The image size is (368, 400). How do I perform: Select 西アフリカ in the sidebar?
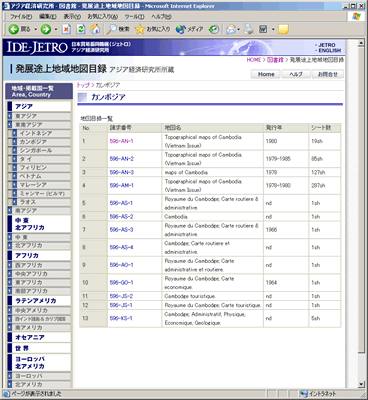39,265
